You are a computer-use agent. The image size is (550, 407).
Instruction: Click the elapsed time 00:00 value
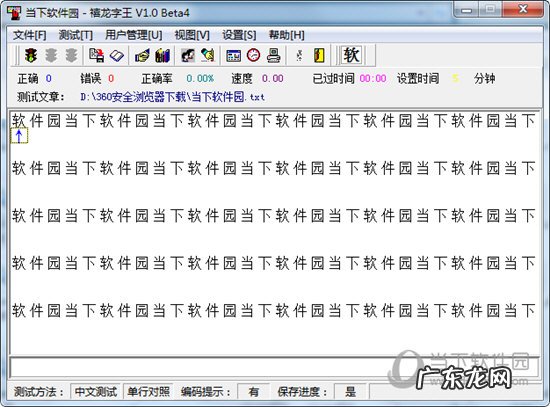pos(373,78)
